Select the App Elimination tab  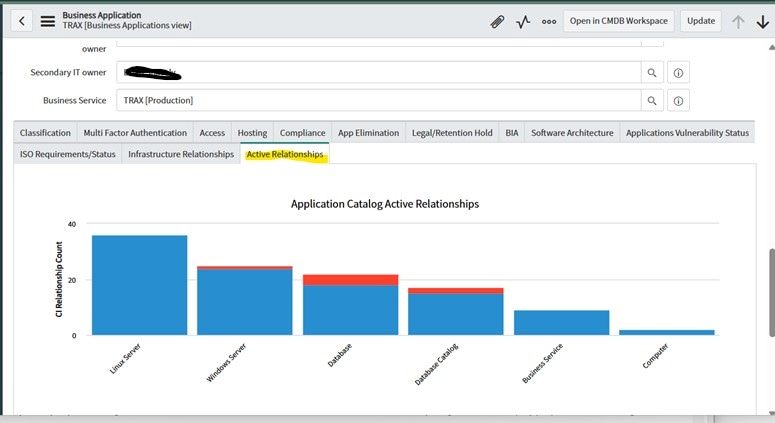pyautogui.click(x=368, y=132)
